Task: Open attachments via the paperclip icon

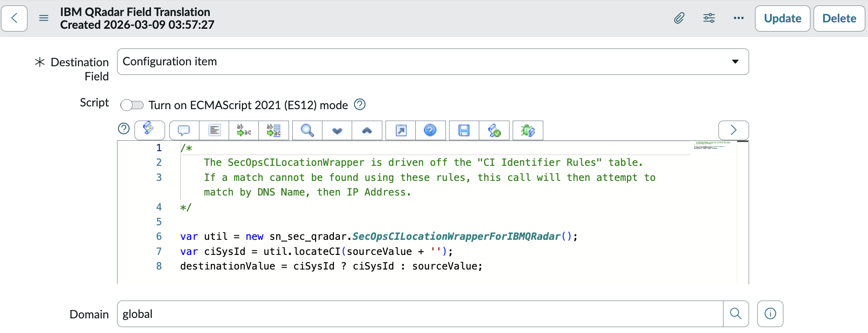Action: point(679,18)
